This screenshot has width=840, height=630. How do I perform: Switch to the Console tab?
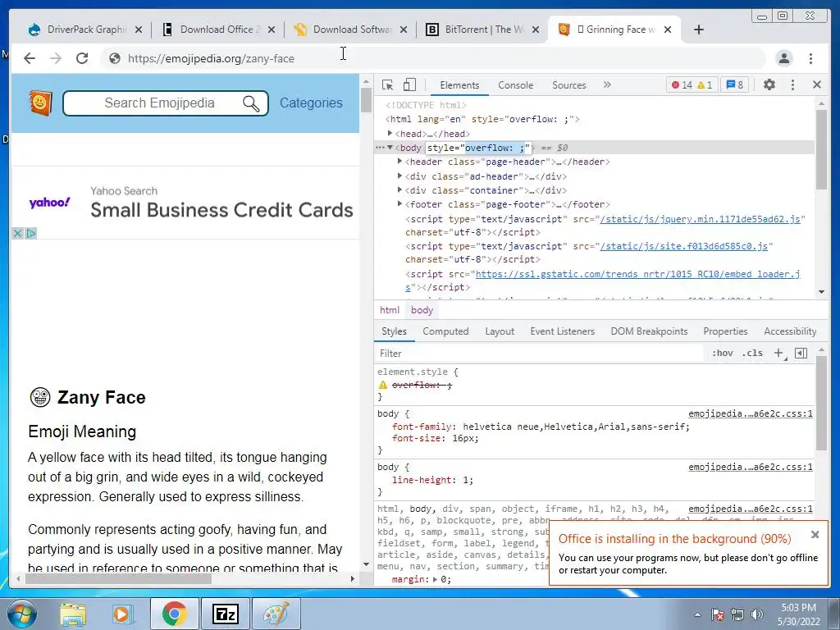click(515, 85)
